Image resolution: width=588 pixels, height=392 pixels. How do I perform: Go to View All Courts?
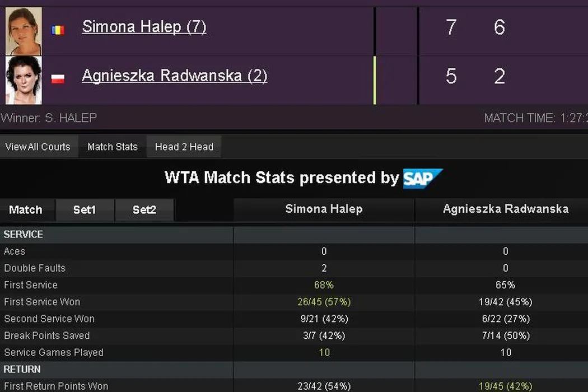click(38, 147)
